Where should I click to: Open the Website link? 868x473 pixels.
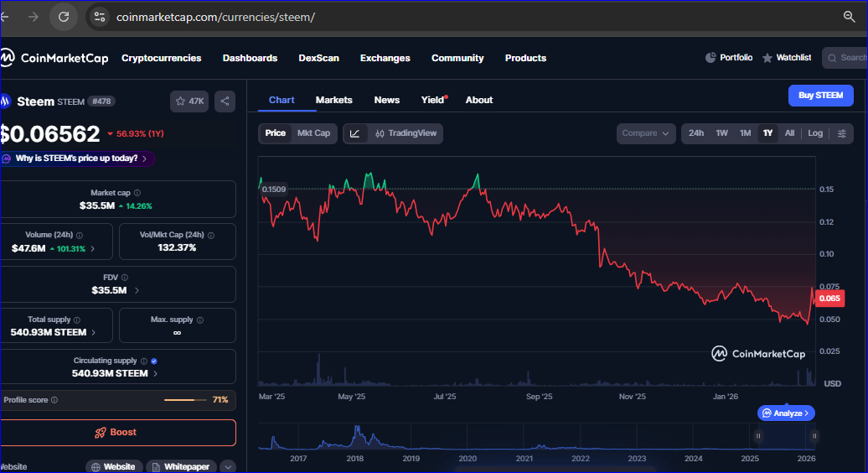click(x=113, y=467)
